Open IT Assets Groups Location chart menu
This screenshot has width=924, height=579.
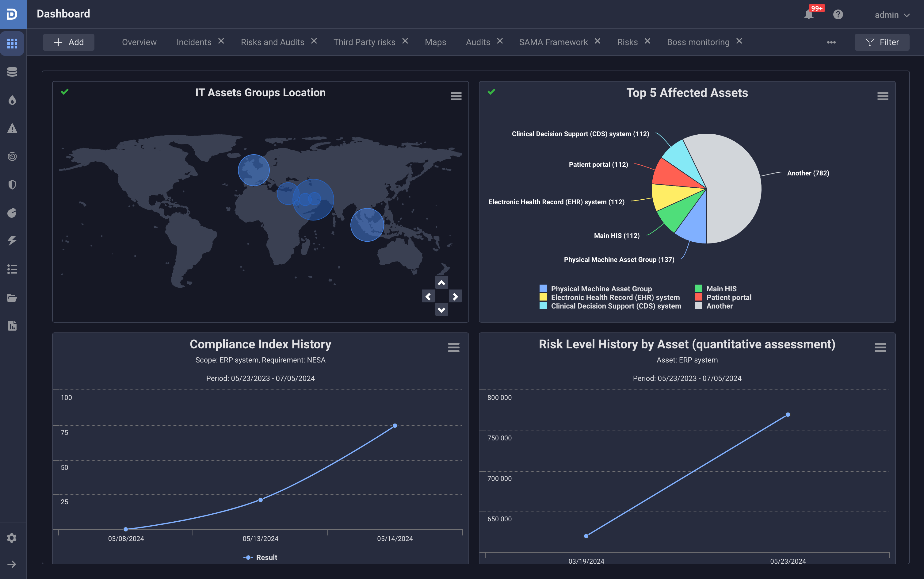(x=456, y=96)
